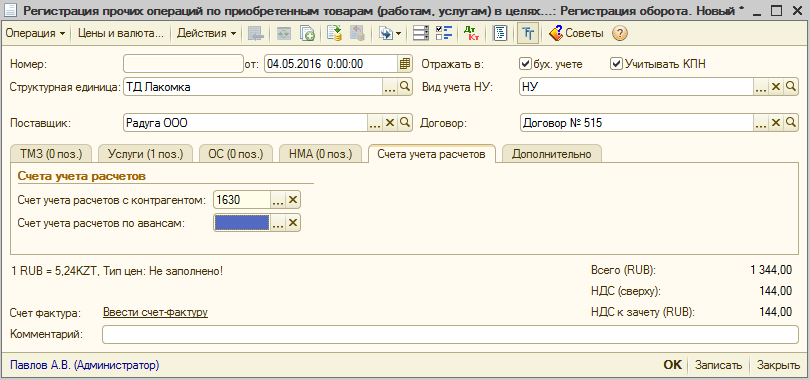Open the help question mark icon
This screenshot has width=810, height=380.
(x=619, y=34)
